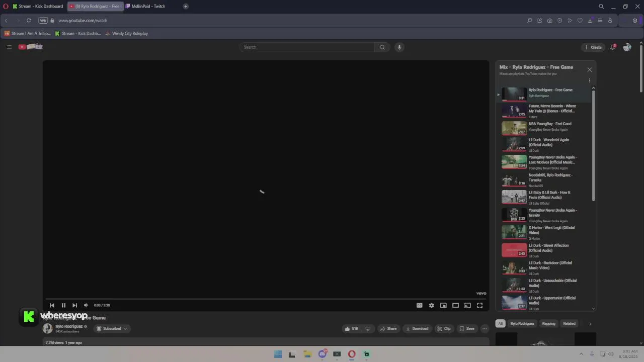Click the YouTube logo home link
Screen dimensions: 644x362
pyautogui.click(x=31, y=47)
